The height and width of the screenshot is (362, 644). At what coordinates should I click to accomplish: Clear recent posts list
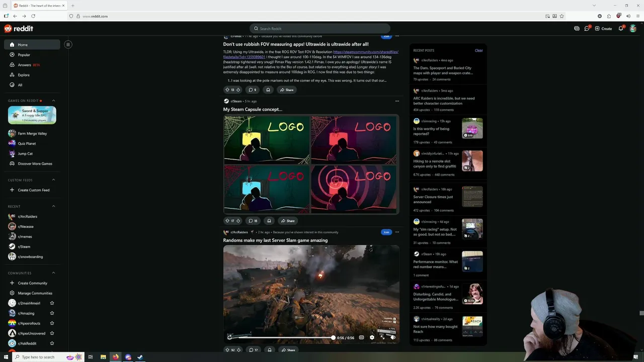click(x=478, y=50)
